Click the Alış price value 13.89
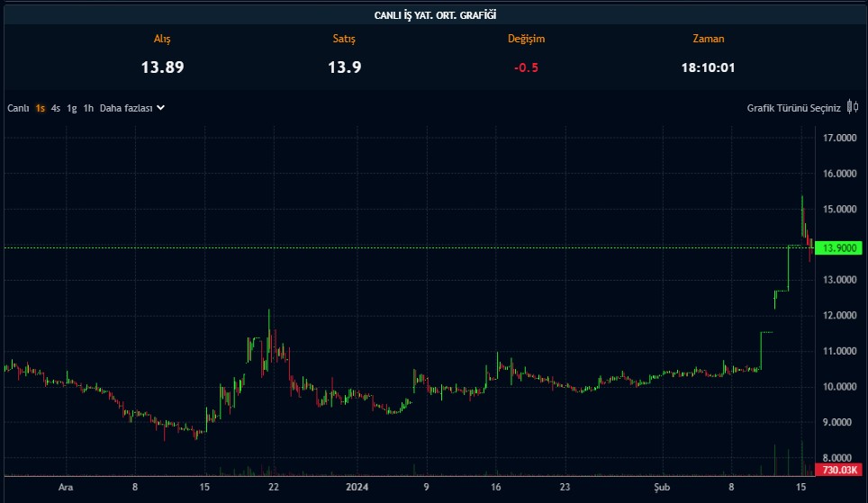 [162, 67]
